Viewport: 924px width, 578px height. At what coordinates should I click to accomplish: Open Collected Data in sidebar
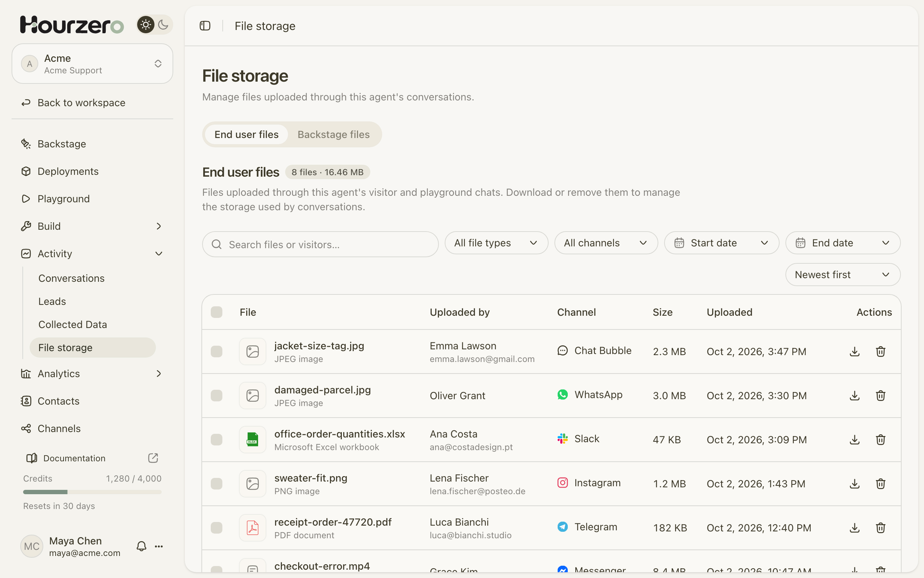tap(93, 324)
